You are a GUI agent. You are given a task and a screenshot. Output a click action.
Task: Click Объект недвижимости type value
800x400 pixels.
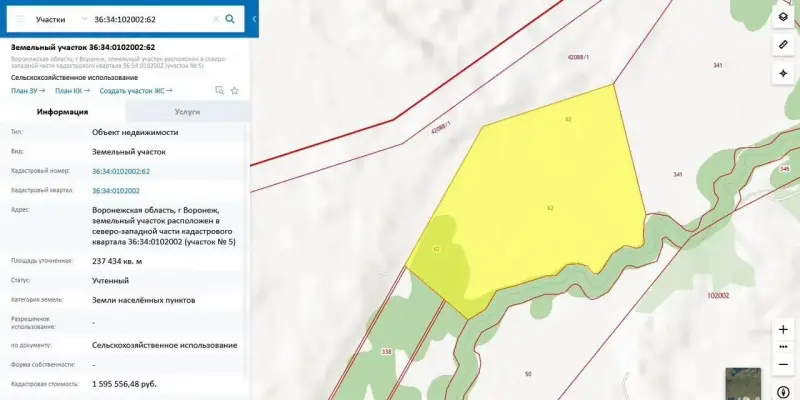[135, 132]
